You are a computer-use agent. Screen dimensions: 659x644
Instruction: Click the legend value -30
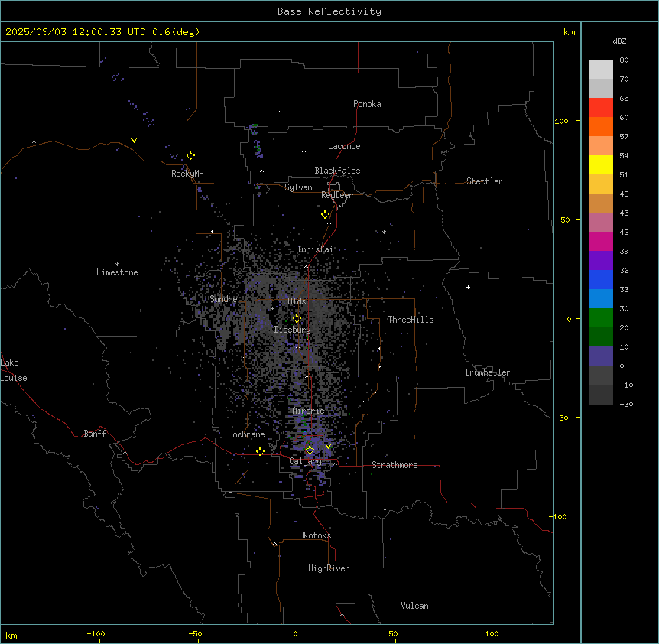pyautogui.click(x=626, y=404)
